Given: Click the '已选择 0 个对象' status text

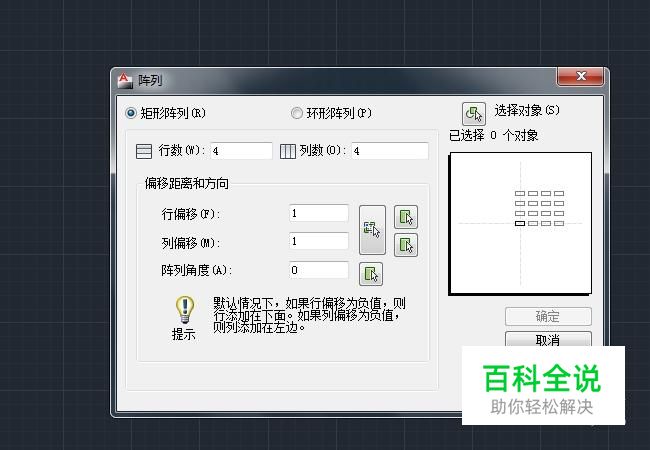Looking at the screenshot, I should pyautogui.click(x=493, y=135).
